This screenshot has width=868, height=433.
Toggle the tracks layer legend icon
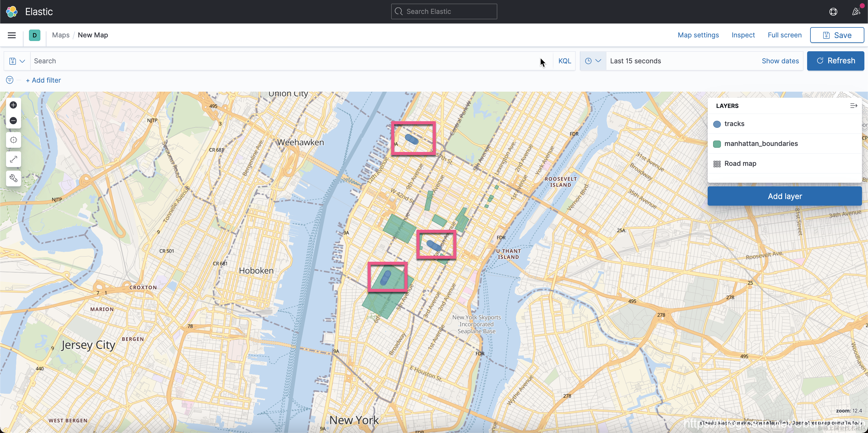tap(717, 124)
